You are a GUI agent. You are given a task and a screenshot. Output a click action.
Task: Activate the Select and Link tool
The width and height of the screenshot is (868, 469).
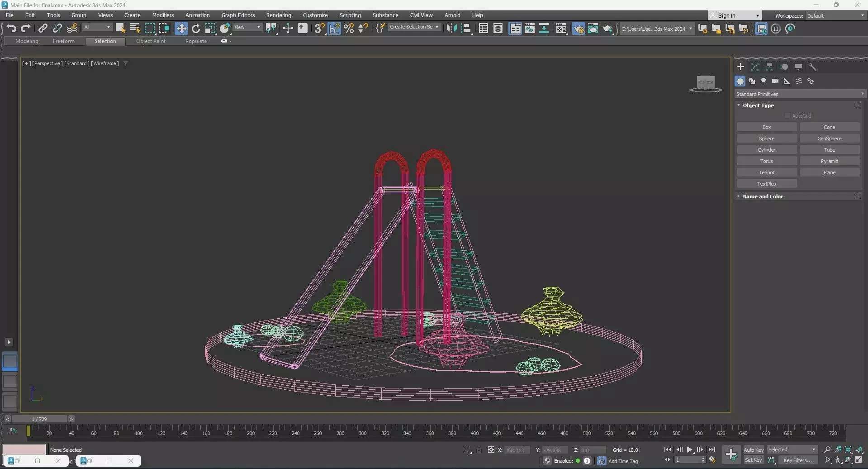[x=43, y=29]
